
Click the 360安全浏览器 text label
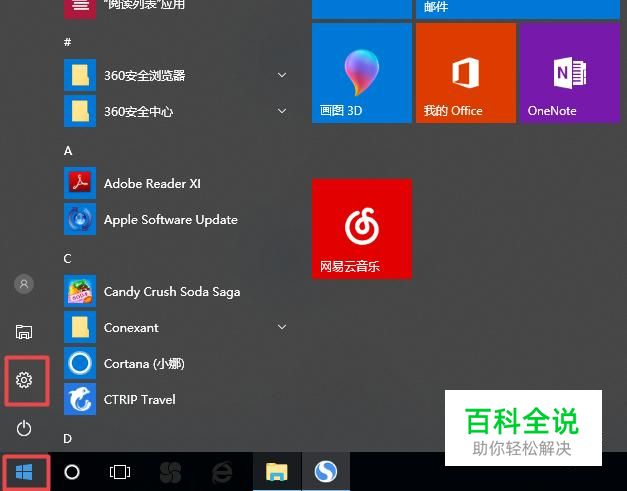pyautogui.click(x=145, y=76)
